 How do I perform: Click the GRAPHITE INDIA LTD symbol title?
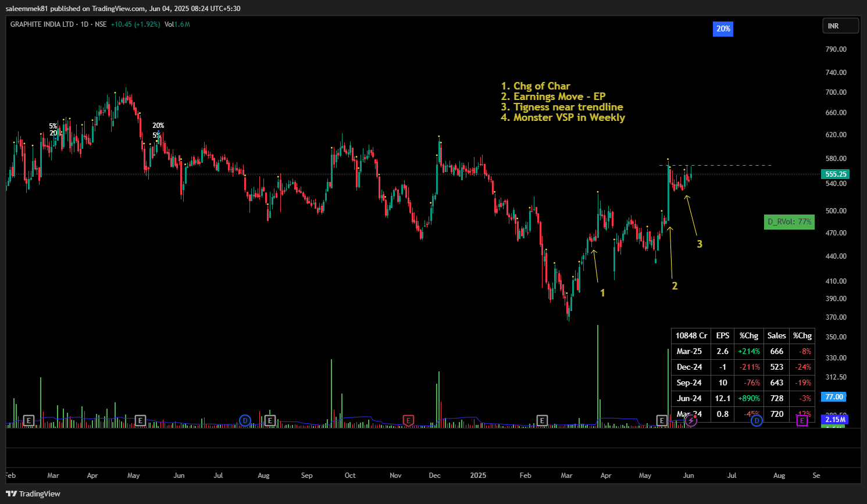coord(42,24)
